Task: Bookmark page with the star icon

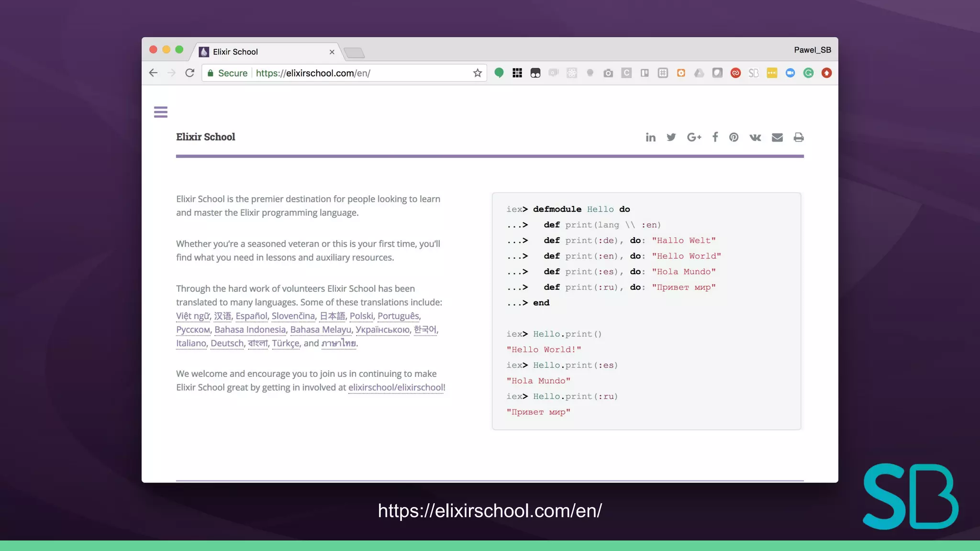Action: click(x=477, y=73)
